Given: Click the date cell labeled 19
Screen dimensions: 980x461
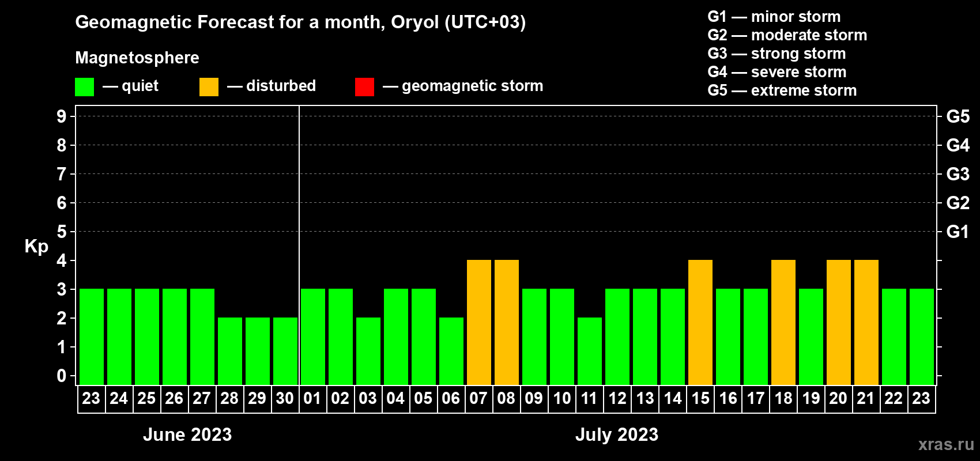Looking at the screenshot, I should pos(811,399).
